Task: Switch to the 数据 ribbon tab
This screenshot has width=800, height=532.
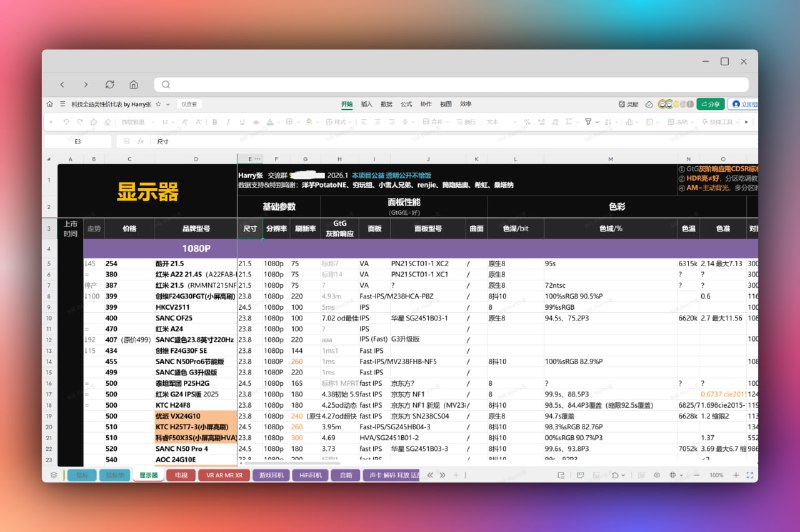Action: (x=386, y=104)
